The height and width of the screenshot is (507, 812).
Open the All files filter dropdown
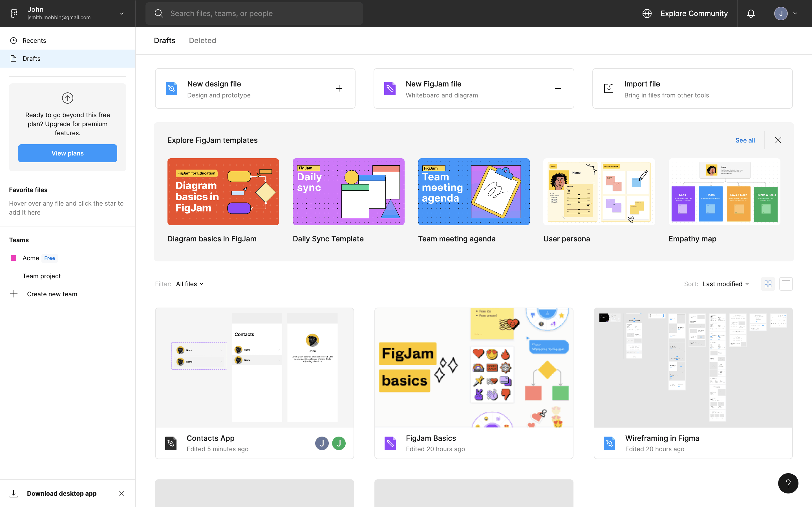tap(189, 284)
